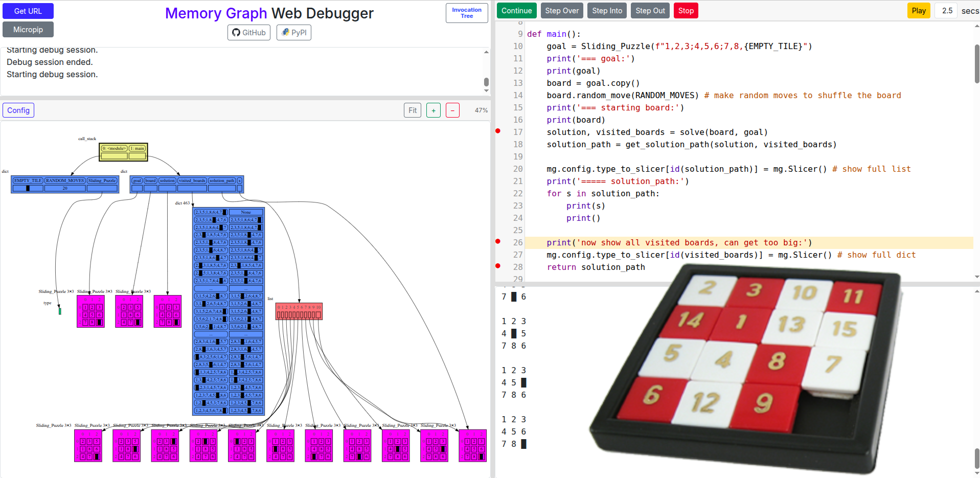This screenshot has width=980, height=478.
Task: Zoom out with the red minus button
Action: click(452, 110)
